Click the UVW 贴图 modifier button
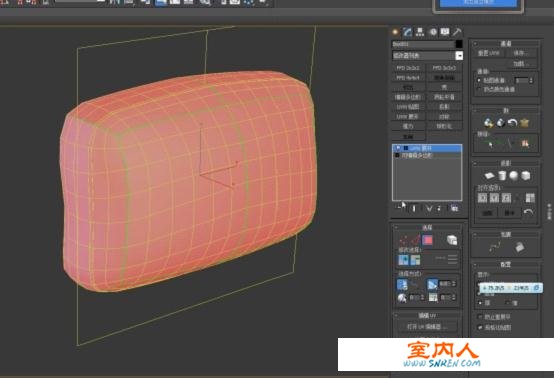Image resolution: width=554 pixels, height=378 pixels. (x=408, y=106)
